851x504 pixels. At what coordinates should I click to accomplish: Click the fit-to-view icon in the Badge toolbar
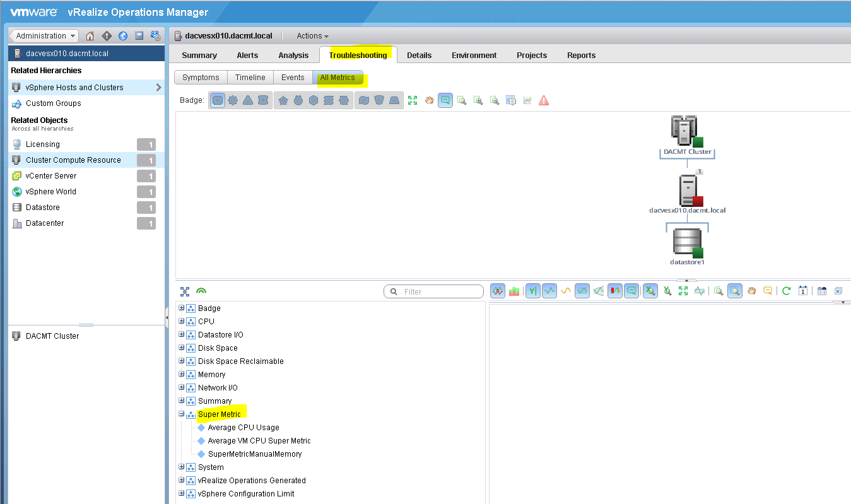tap(413, 100)
